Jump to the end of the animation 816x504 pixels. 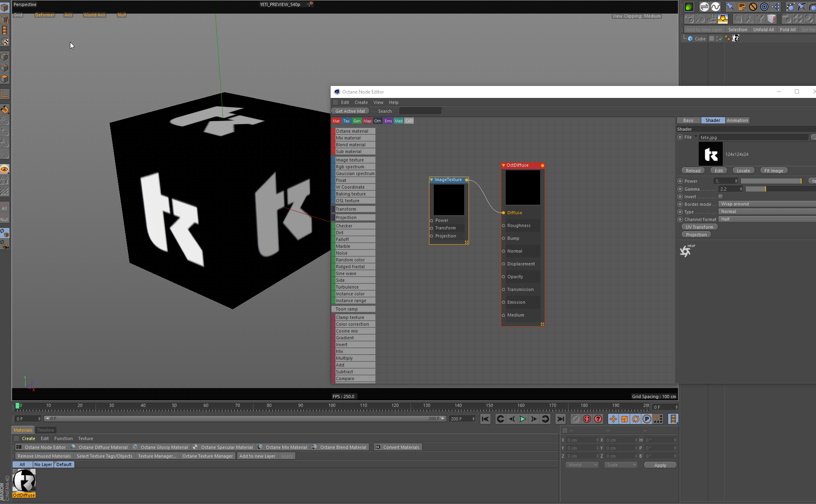tap(561, 419)
